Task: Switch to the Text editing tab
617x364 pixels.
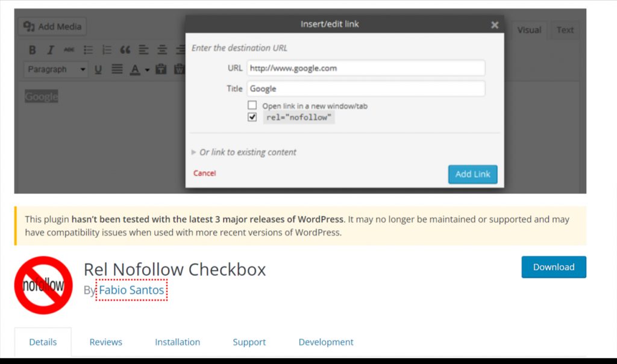Action: (565, 30)
